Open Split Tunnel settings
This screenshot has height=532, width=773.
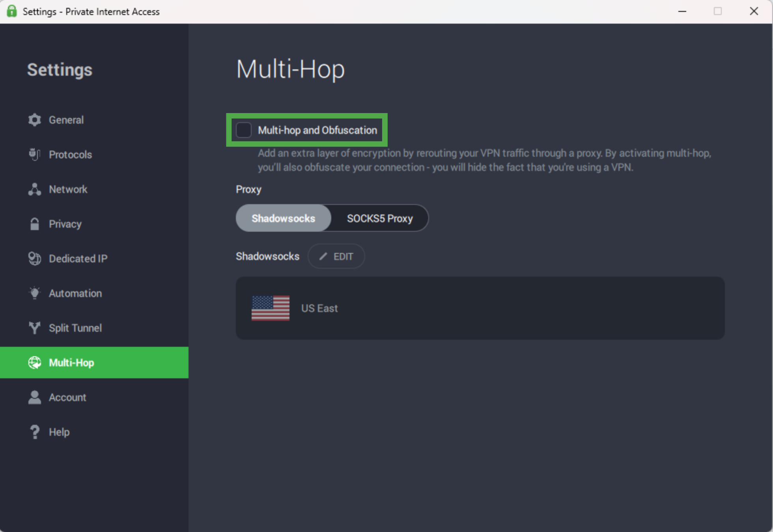(x=94, y=328)
